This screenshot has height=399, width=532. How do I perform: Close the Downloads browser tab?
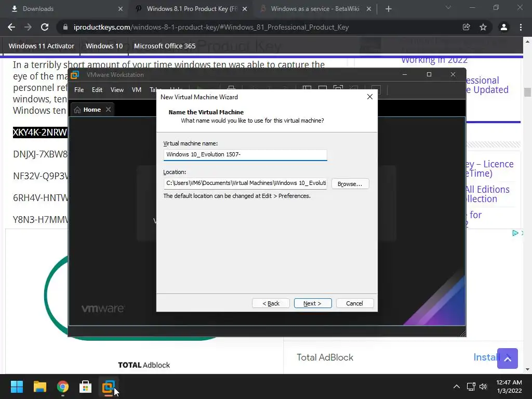coord(121,9)
